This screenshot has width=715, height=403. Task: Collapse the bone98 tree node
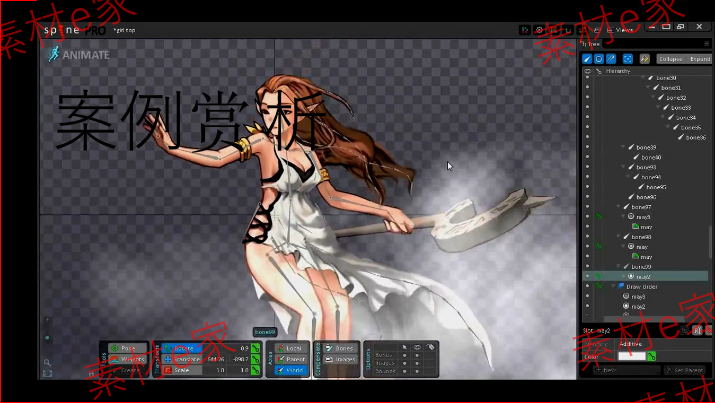pyautogui.click(x=618, y=237)
